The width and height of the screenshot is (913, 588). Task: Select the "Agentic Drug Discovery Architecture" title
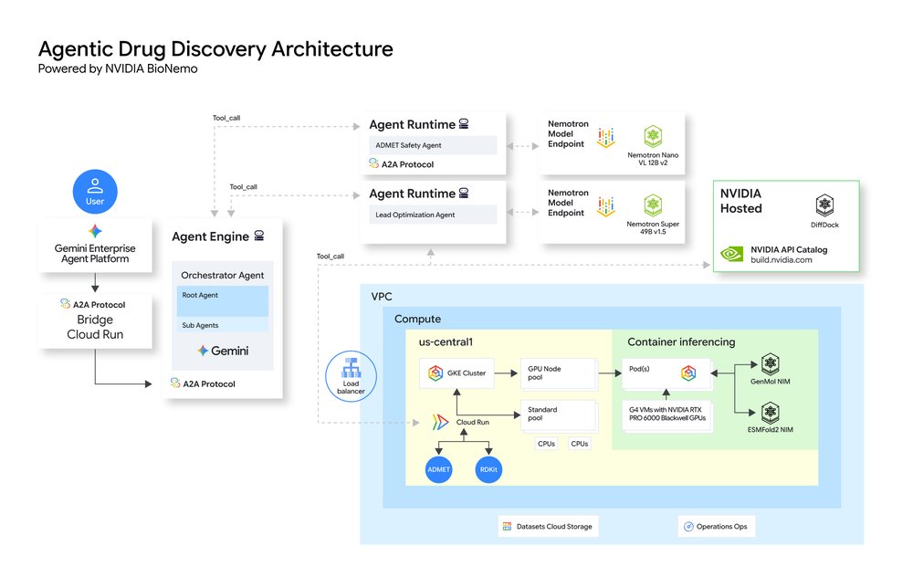click(215, 49)
